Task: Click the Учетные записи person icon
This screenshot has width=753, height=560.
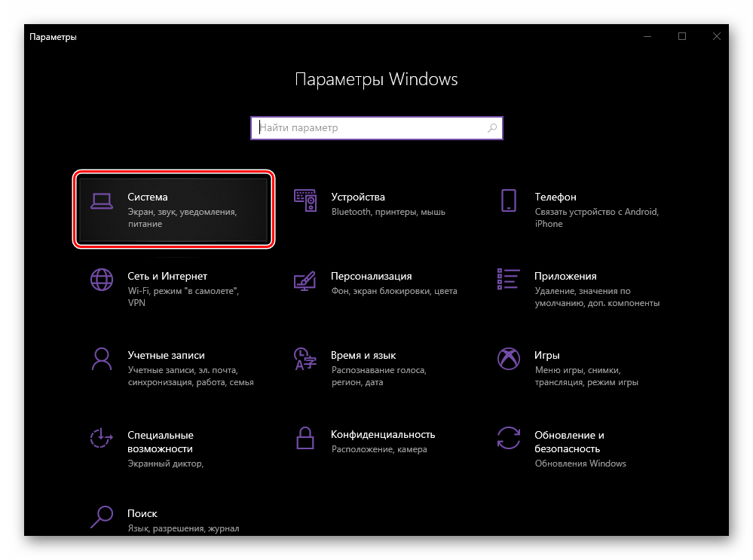Action: point(102,360)
